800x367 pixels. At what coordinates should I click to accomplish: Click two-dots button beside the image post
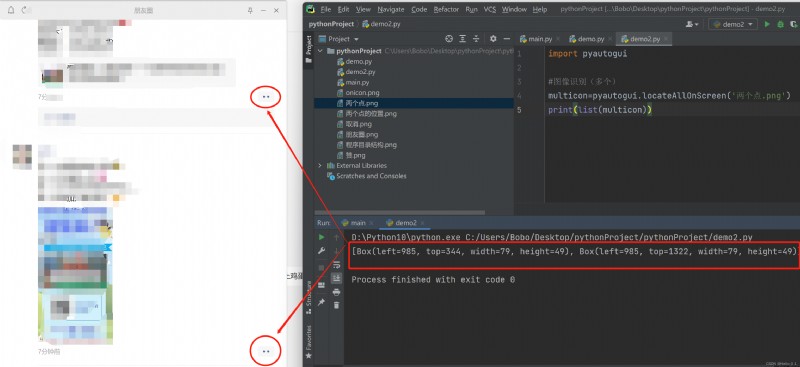[x=266, y=351]
